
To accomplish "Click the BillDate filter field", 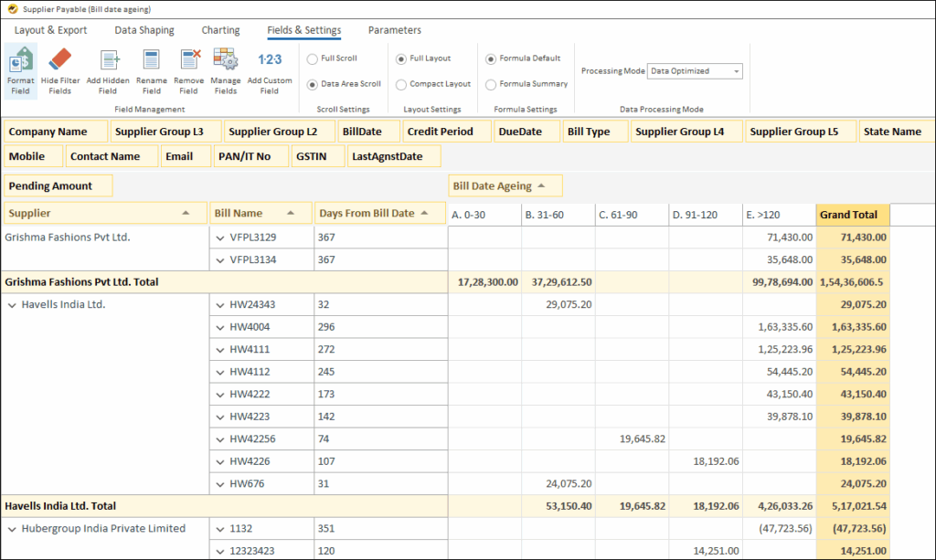I will pos(368,132).
